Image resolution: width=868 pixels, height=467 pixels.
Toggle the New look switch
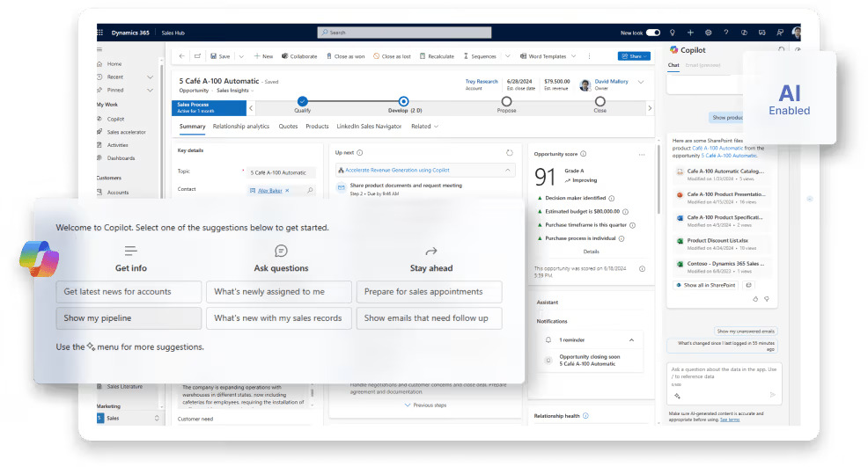[x=653, y=33]
